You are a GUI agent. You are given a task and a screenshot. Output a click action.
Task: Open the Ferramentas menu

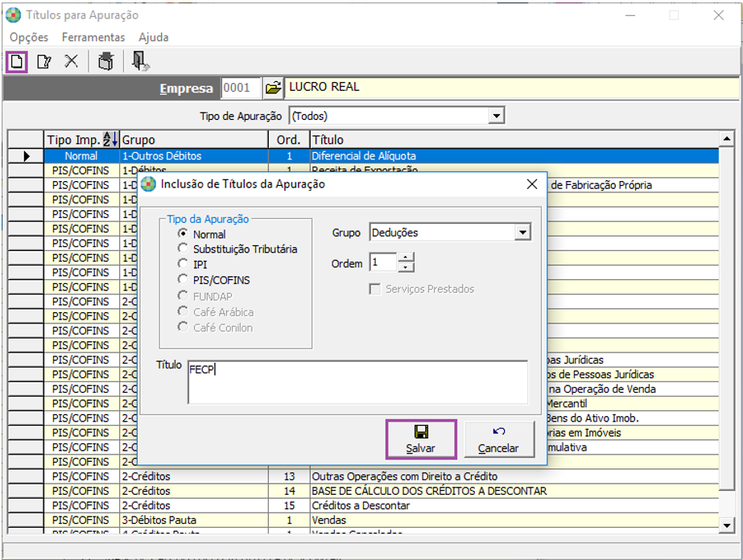tap(93, 37)
